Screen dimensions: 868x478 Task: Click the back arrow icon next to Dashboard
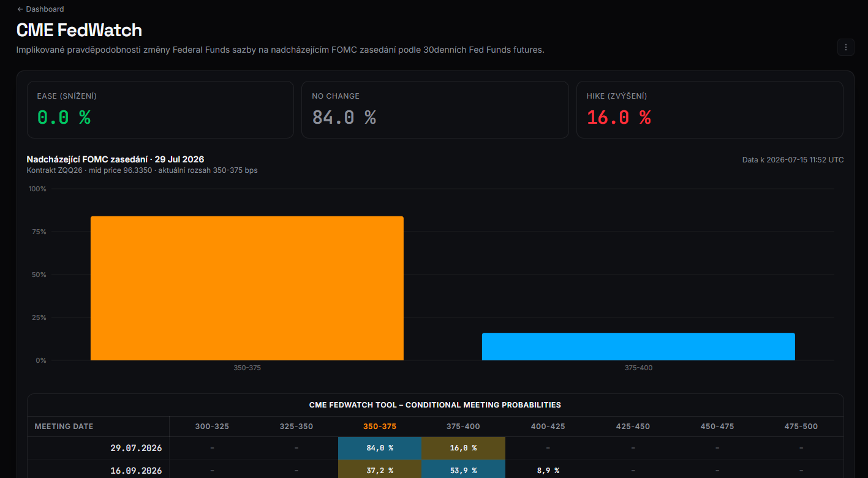pyautogui.click(x=20, y=9)
